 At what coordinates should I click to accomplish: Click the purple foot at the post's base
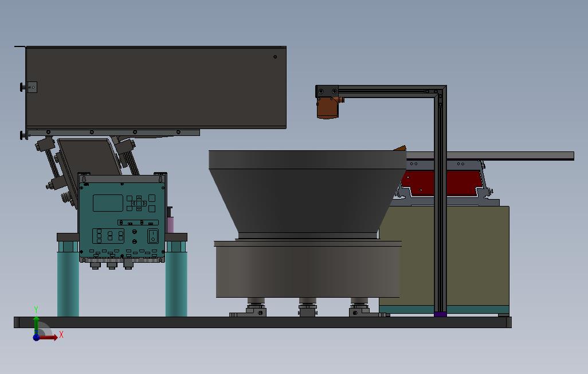(x=440, y=314)
